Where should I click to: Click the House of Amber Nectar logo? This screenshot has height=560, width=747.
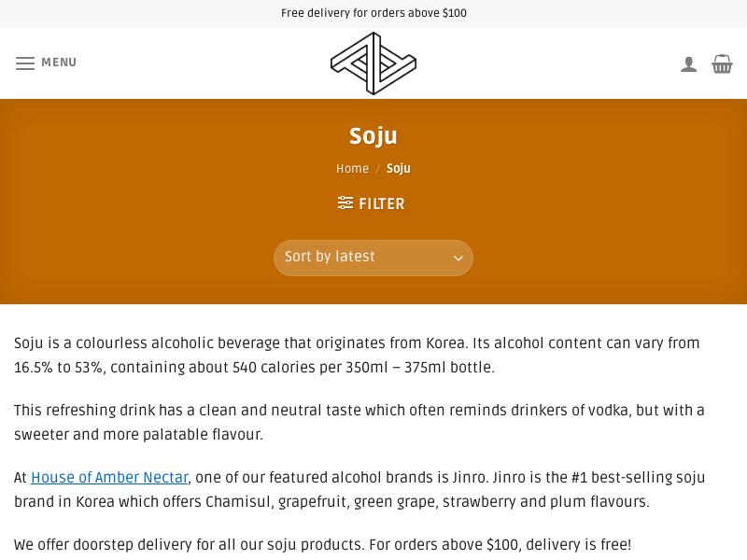pyautogui.click(x=373, y=63)
